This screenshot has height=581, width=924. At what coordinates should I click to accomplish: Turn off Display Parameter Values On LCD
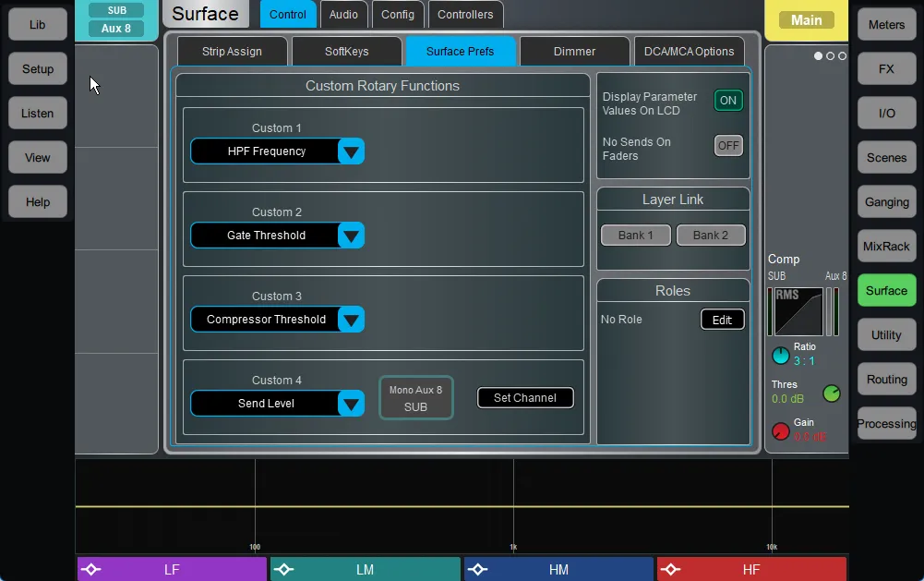click(728, 101)
